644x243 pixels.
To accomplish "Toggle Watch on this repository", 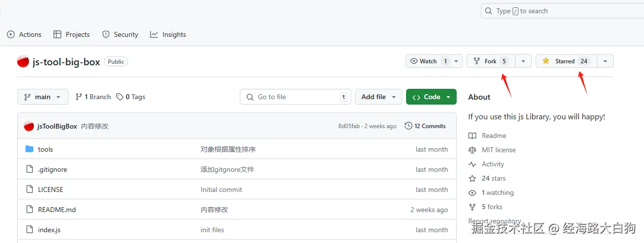I will pos(429,61).
